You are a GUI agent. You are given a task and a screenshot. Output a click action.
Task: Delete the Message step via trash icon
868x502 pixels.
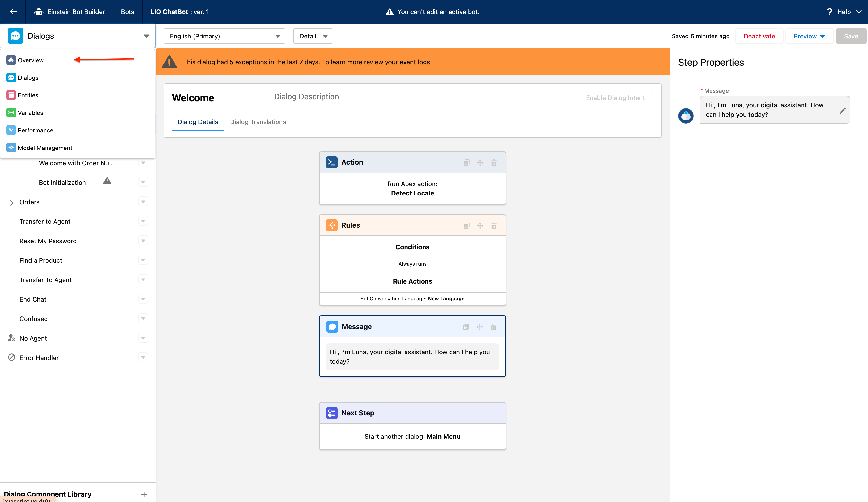click(493, 327)
